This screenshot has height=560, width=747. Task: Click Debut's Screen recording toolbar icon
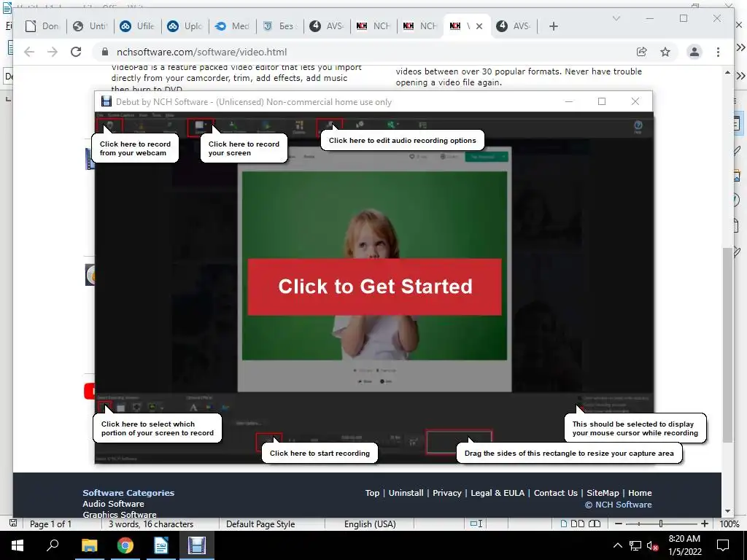200,127
